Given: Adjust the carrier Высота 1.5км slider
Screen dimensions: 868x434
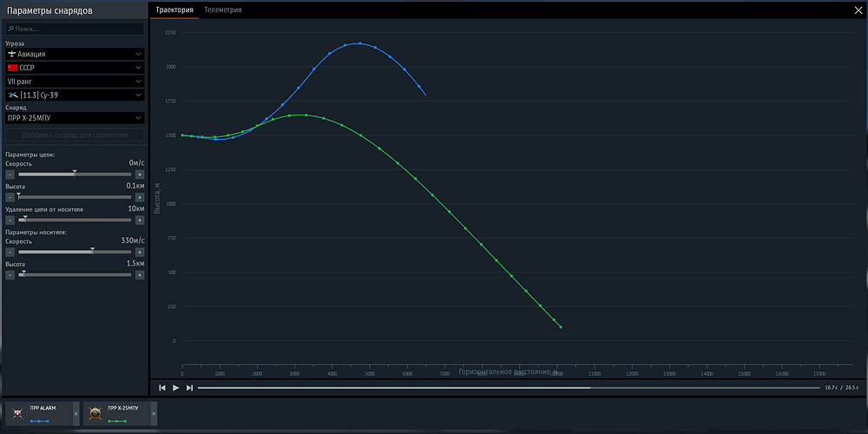Looking at the screenshot, I should [x=75, y=274].
